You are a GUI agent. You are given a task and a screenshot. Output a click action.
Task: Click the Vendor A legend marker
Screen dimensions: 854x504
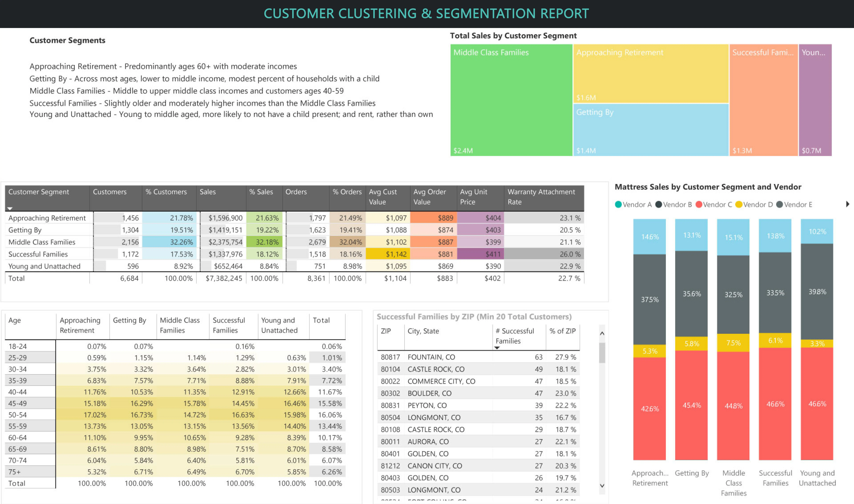pos(618,204)
